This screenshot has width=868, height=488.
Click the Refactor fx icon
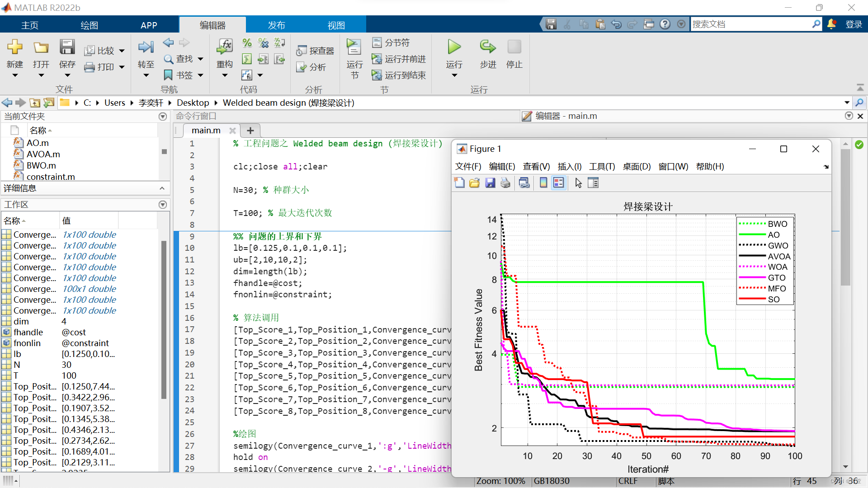tap(225, 47)
